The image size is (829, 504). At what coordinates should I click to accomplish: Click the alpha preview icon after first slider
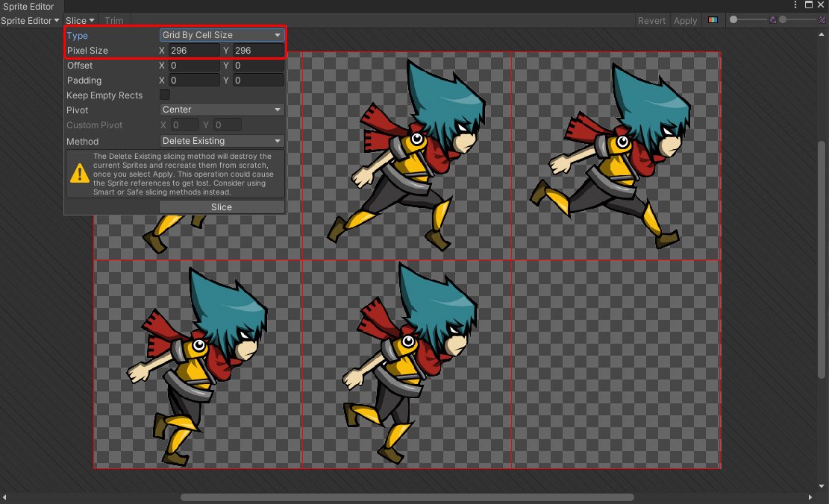click(773, 20)
